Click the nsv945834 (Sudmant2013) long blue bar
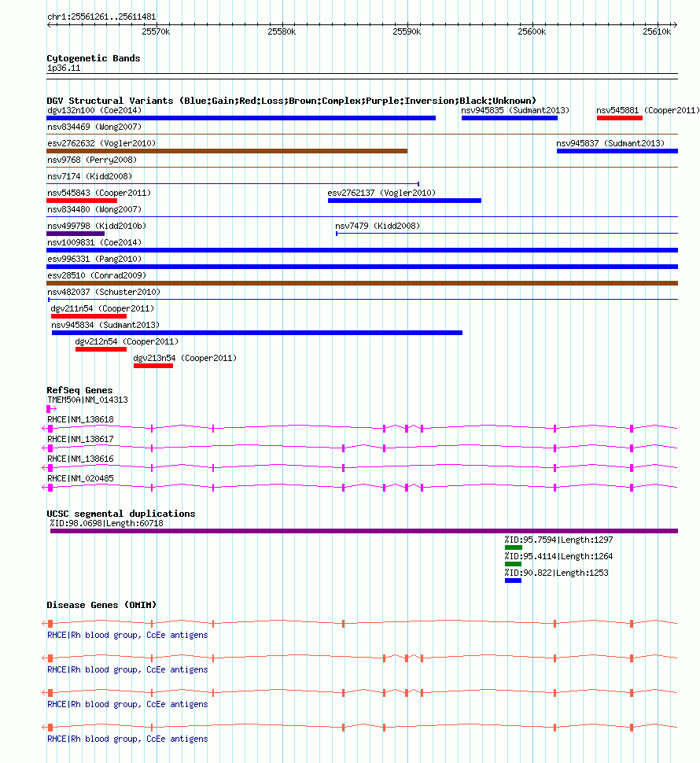This screenshot has width=700, height=763. point(257,334)
